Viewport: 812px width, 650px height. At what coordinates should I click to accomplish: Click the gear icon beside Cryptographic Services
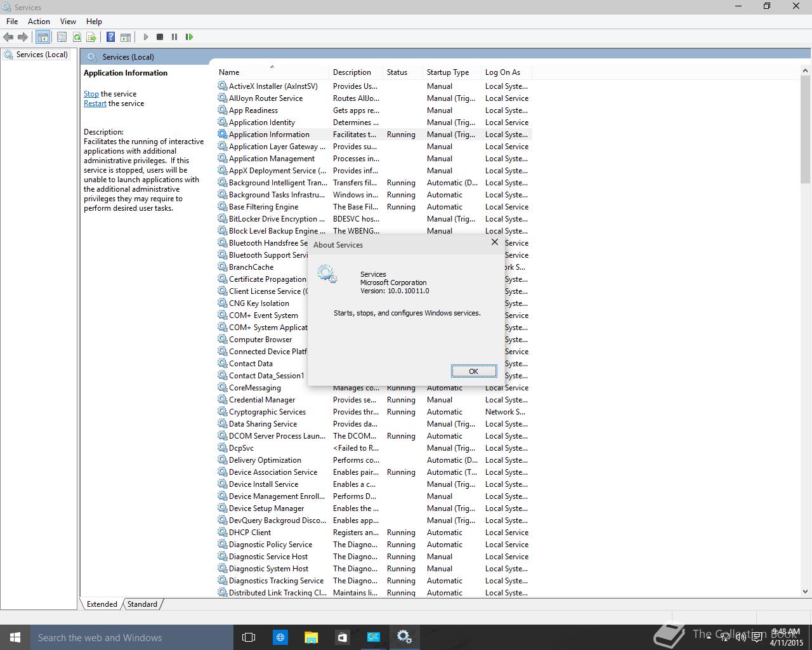click(222, 411)
